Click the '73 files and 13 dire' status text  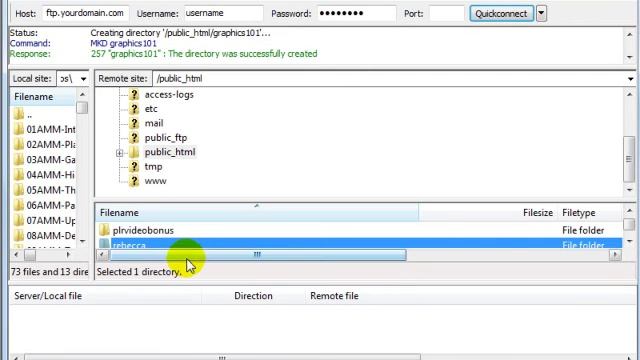click(49, 272)
